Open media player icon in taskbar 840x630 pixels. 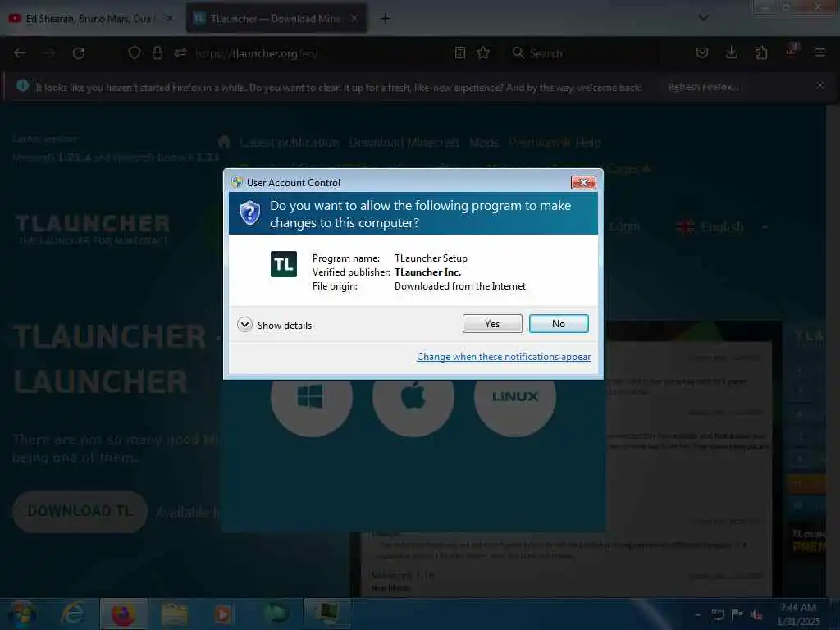click(x=223, y=614)
